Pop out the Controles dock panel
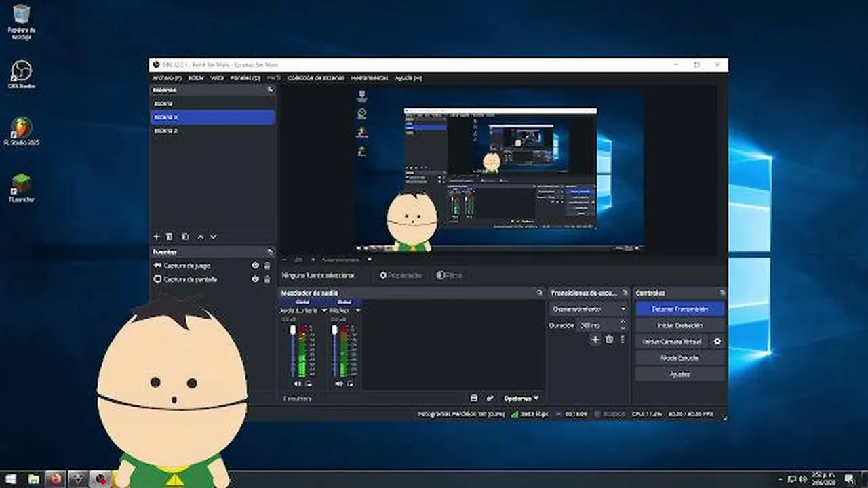The image size is (868, 488). coord(722,293)
